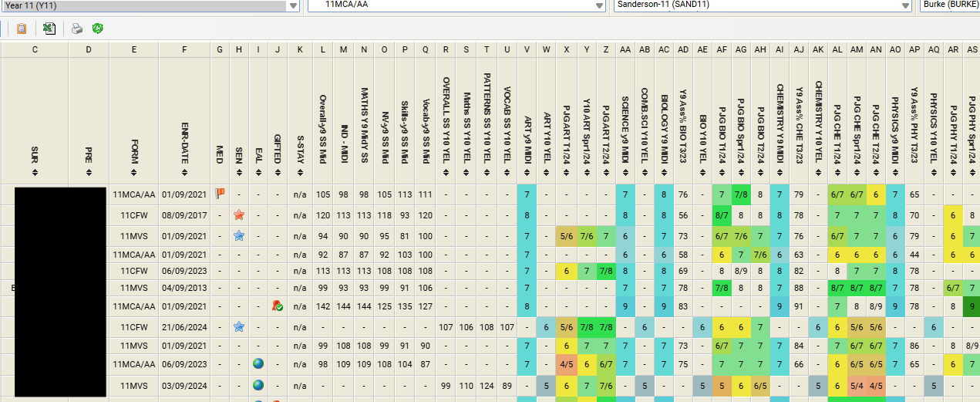
Task: Select enrolment date 04/09/2013
Action: [x=184, y=287]
